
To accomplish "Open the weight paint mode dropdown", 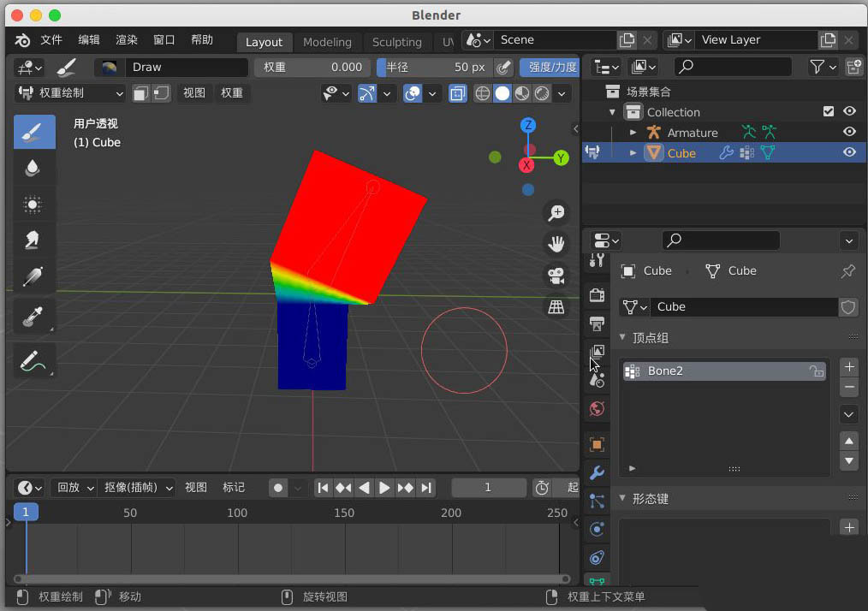I will [x=71, y=93].
